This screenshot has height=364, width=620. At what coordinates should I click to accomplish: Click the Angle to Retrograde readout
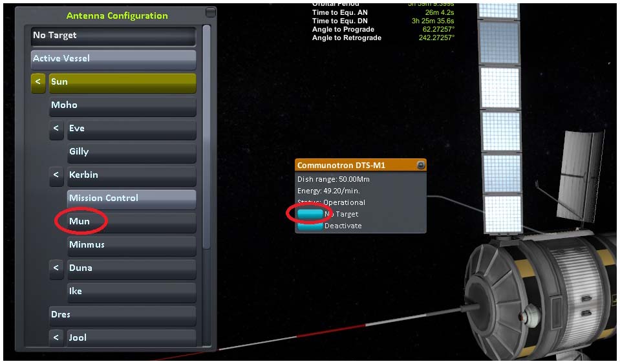pyautogui.click(x=383, y=38)
